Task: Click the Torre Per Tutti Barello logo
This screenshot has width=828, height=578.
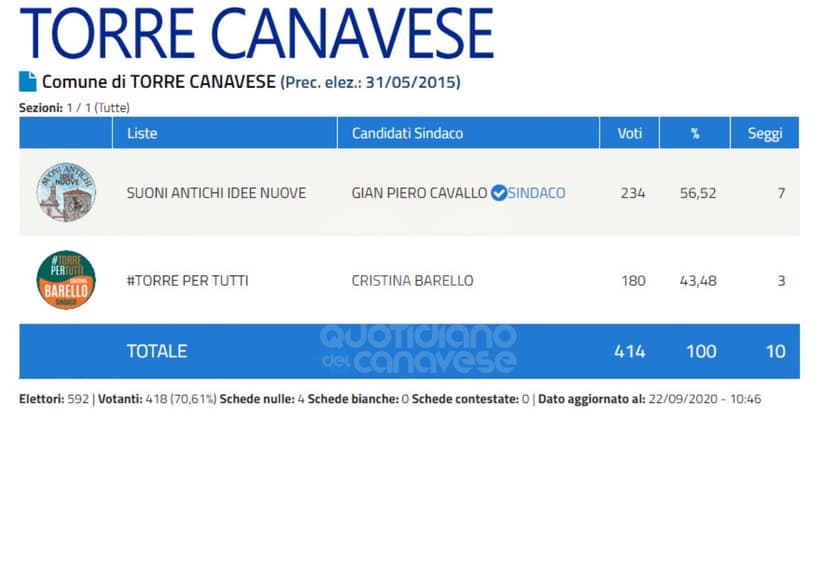Action: click(66, 281)
